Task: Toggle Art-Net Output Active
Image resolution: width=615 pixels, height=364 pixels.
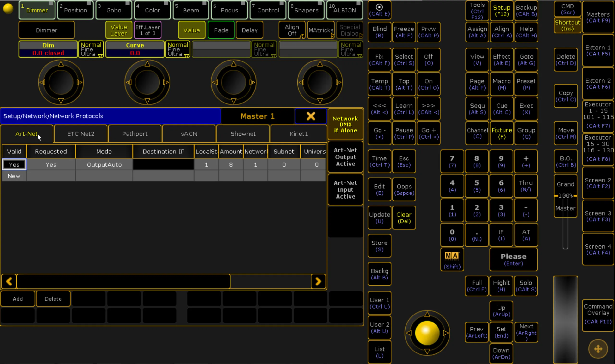Action: [x=345, y=157]
